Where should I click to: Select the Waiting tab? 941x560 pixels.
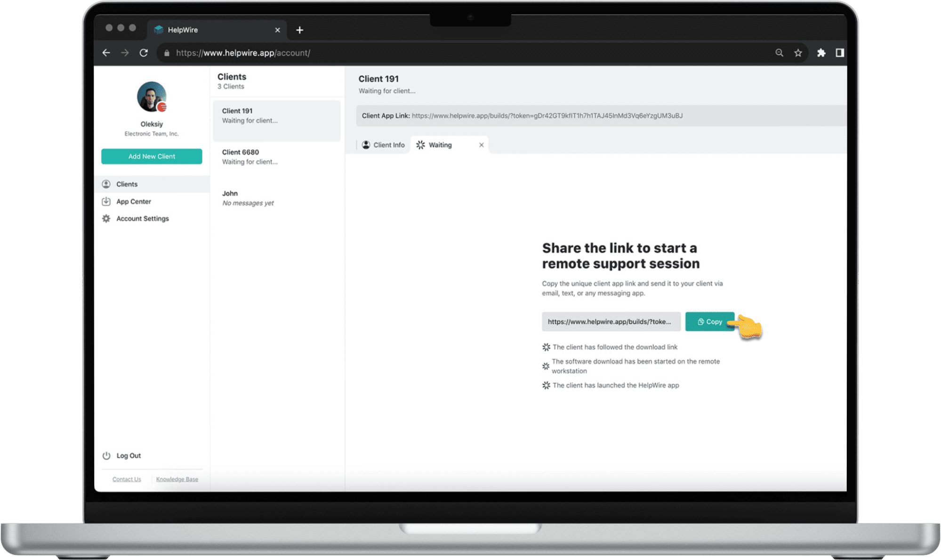point(441,144)
